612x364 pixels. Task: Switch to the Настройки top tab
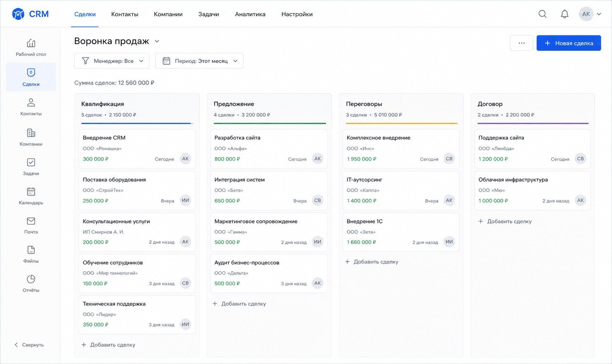(297, 14)
